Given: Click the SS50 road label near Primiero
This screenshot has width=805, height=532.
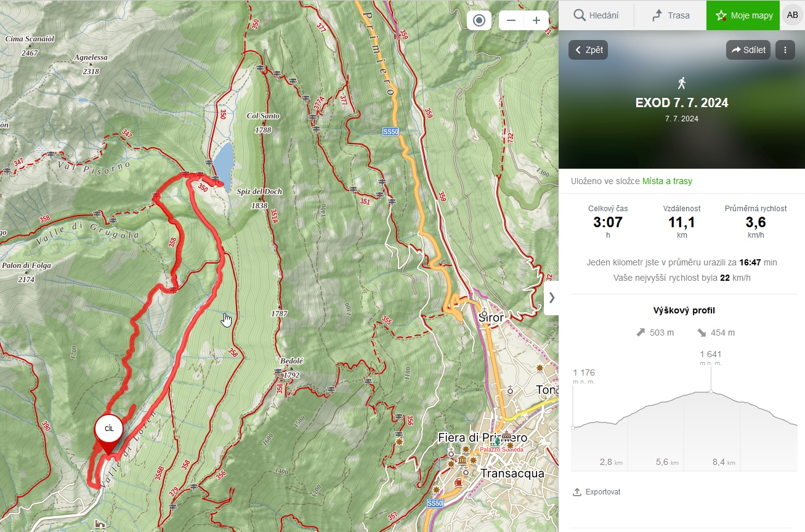Looking at the screenshot, I should (390, 132).
